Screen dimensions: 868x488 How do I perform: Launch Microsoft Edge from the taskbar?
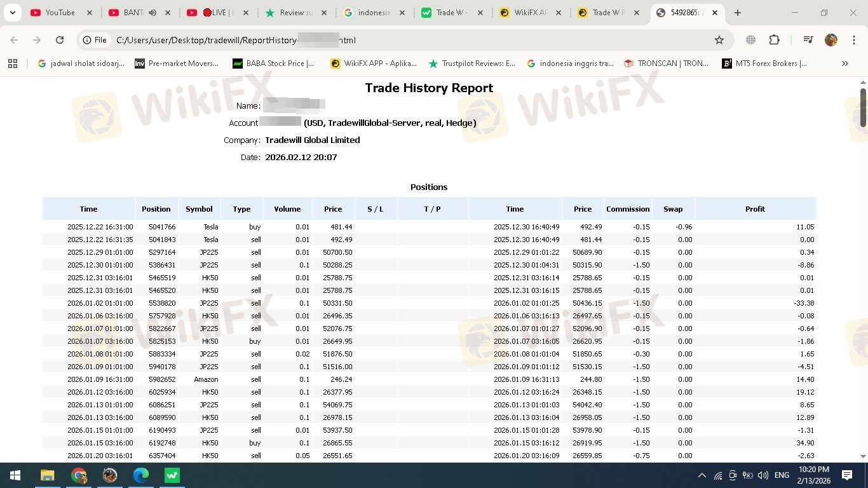[140, 475]
